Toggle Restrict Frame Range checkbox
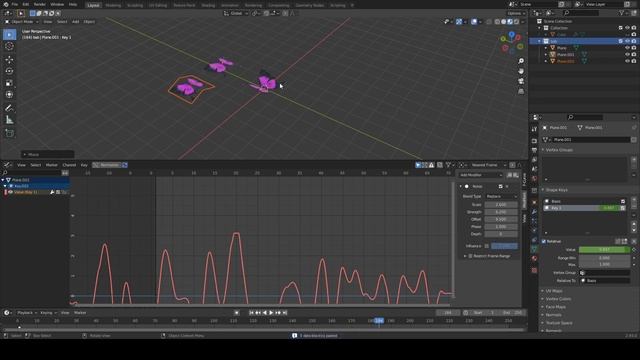The image size is (640, 360). coord(470,256)
